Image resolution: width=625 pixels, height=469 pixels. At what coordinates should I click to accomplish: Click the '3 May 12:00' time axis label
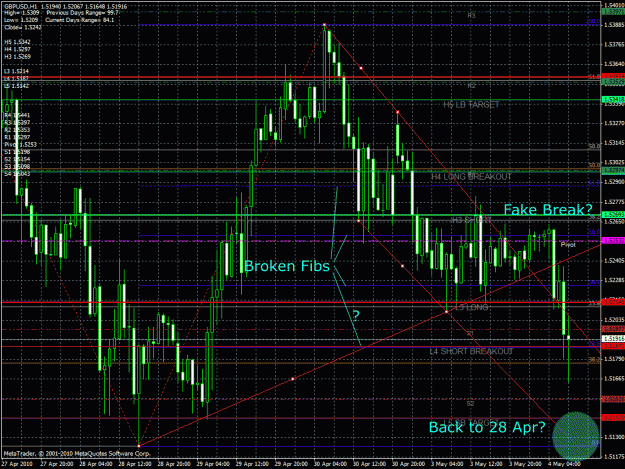pos(485,464)
